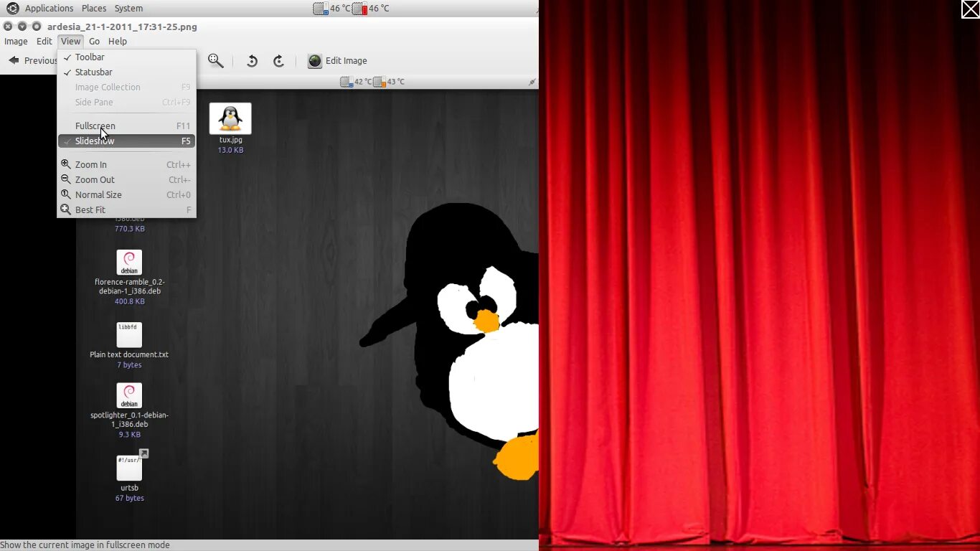Open the Places menu in the top panel
This screenshot has height=551, width=980.
point(94,9)
